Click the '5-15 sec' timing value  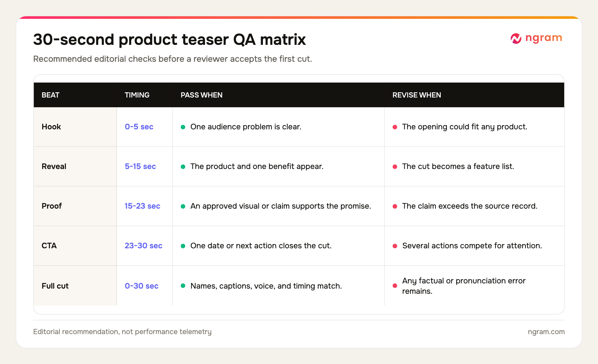click(140, 166)
